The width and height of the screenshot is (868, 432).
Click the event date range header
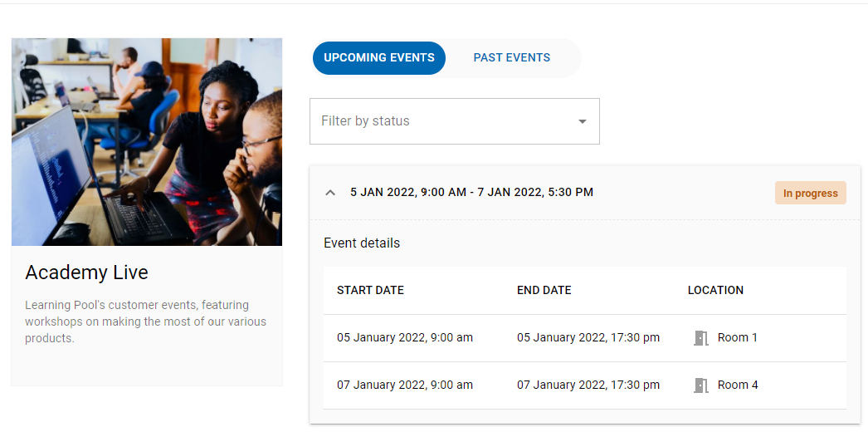[x=471, y=193]
